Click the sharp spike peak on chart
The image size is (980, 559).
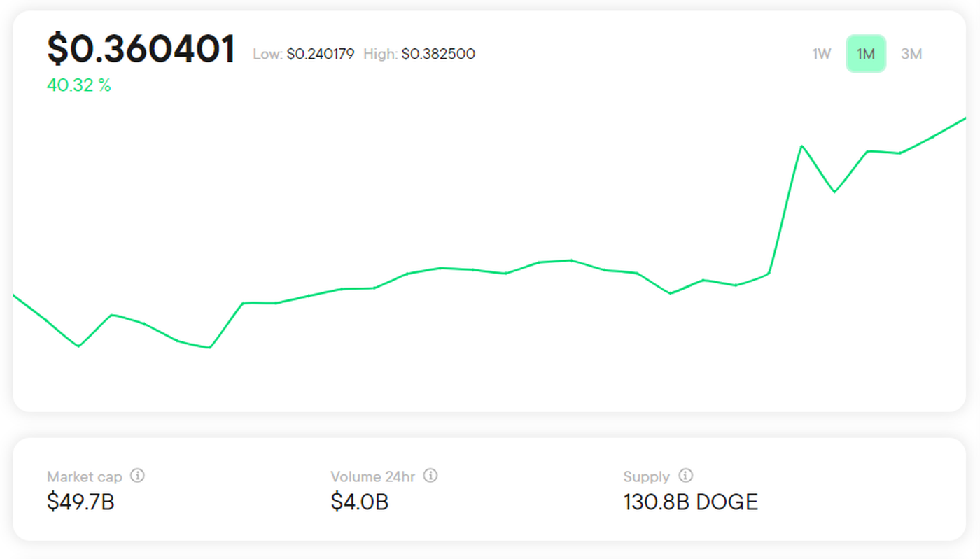pos(801,146)
